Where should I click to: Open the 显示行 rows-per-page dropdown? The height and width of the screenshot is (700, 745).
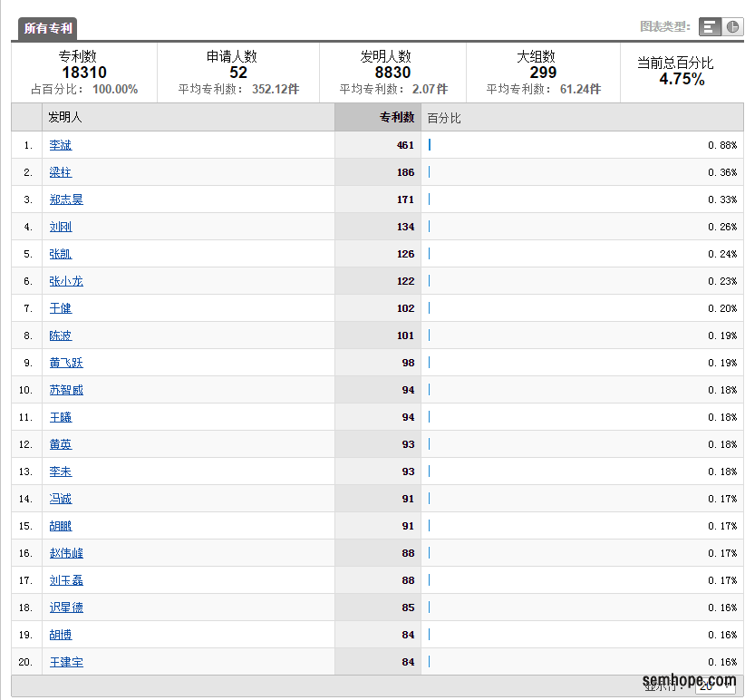click(715, 687)
